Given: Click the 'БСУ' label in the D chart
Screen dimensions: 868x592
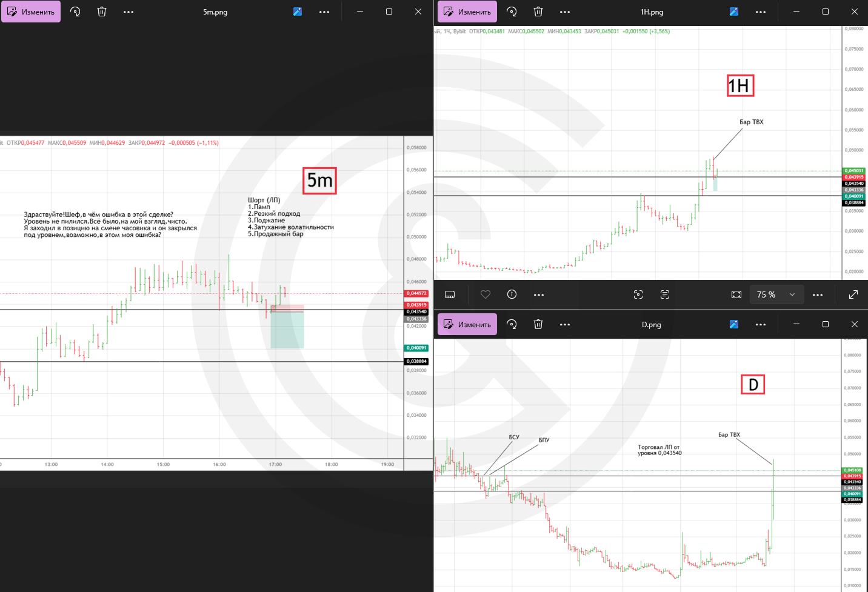Looking at the screenshot, I should pyautogui.click(x=514, y=437).
